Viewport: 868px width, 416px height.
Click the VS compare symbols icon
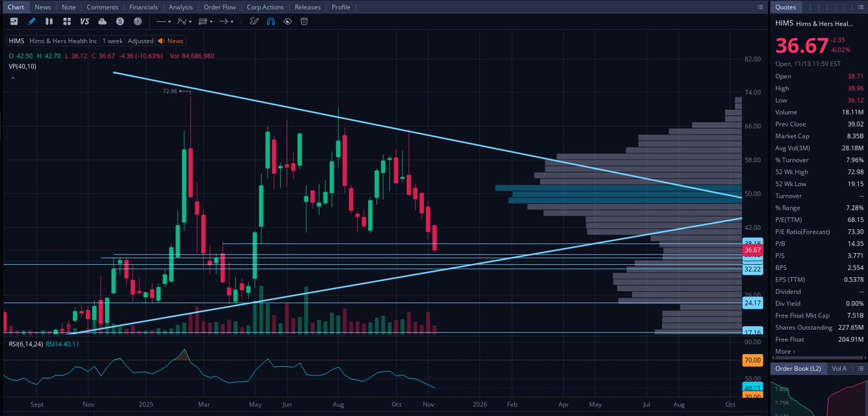(x=85, y=21)
